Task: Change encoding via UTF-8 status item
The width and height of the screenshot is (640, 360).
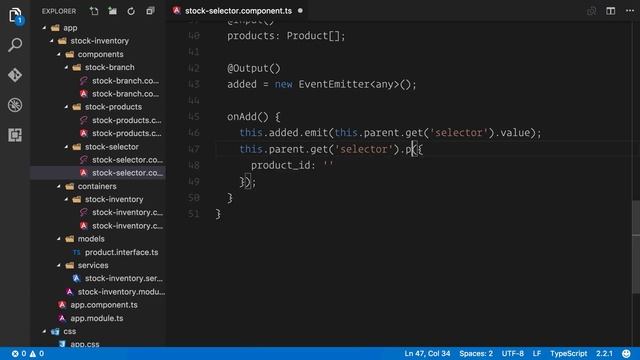Action: [x=513, y=353]
